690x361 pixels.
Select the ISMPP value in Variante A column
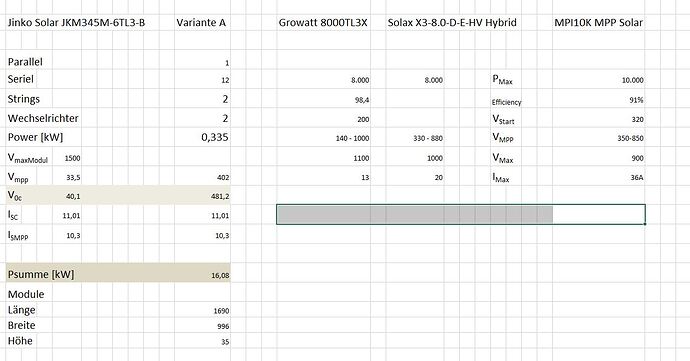coord(222,236)
